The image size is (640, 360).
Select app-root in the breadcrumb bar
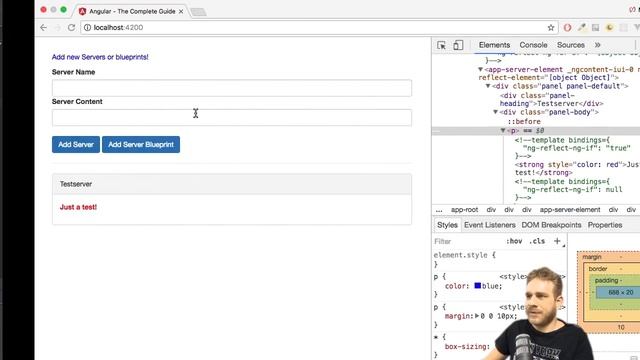pyautogui.click(x=464, y=209)
